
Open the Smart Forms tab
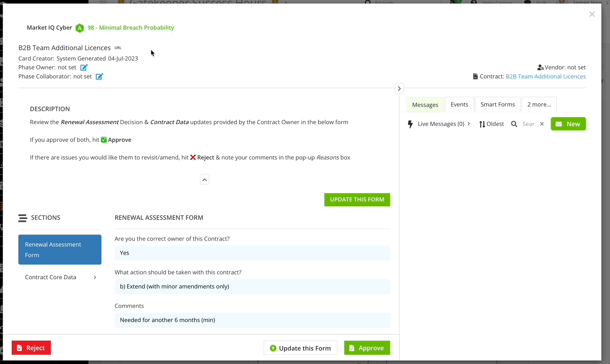pyautogui.click(x=498, y=104)
